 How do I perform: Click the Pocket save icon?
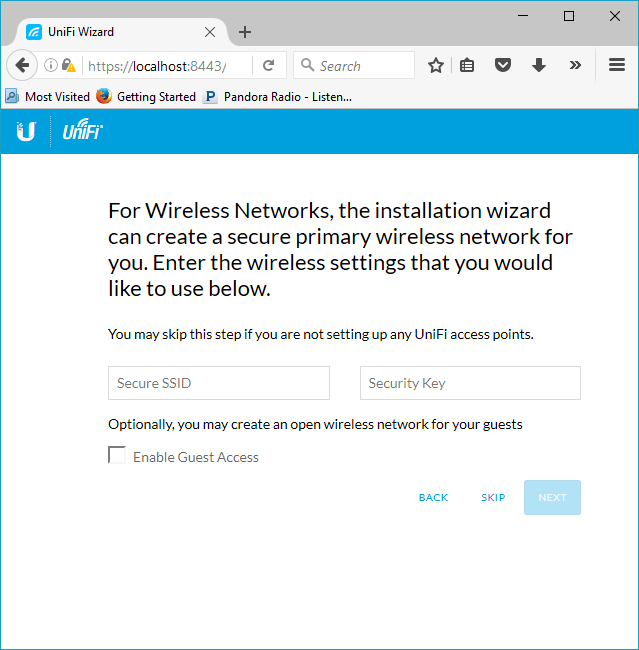click(504, 66)
